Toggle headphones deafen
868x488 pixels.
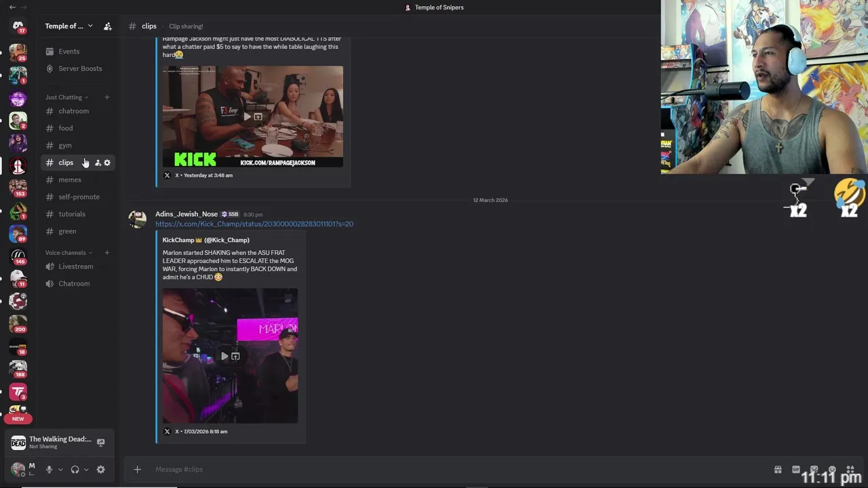(x=75, y=469)
